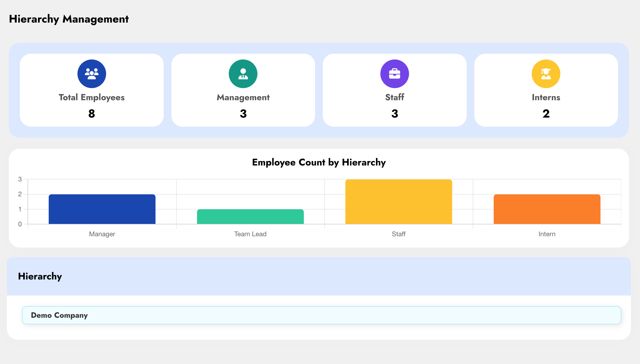Screen dimensions: 640x364
Task: Click the Interns count 2
Action: tap(546, 114)
